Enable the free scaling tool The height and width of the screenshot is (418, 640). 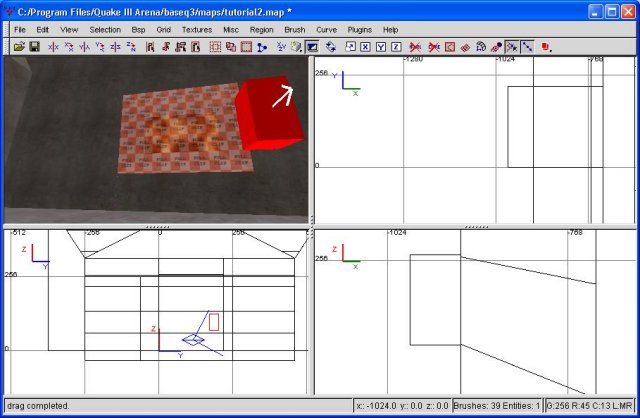click(x=350, y=47)
